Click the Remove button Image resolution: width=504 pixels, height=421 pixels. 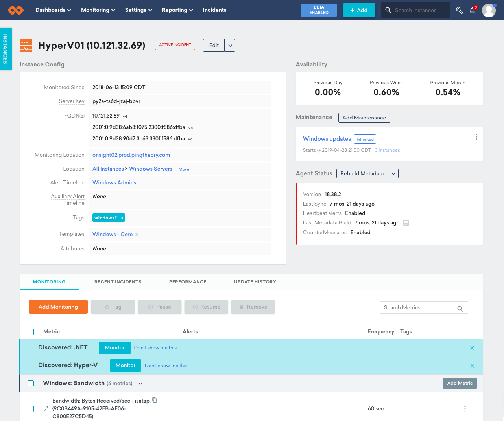[x=253, y=307]
